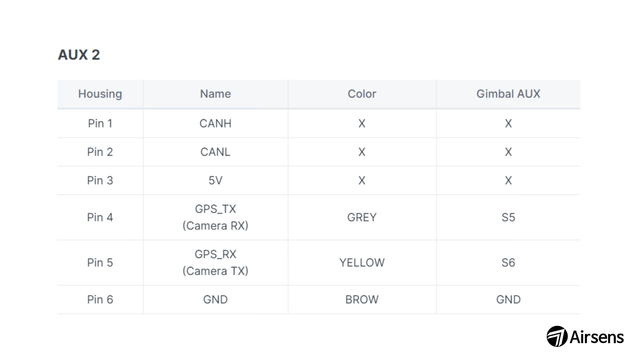The width and height of the screenshot is (644, 362).
Task: Select the Pin 6 cell
Action: [100, 299]
